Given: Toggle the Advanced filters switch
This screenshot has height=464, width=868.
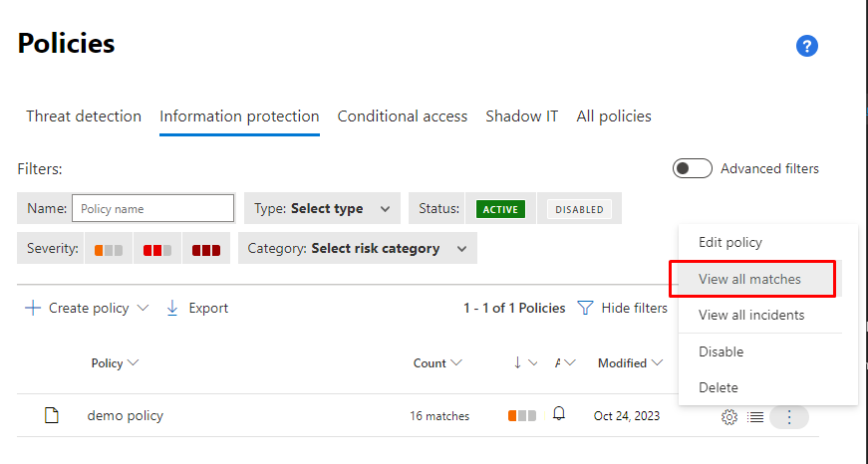Looking at the screenshot, I should pos(692,168).
